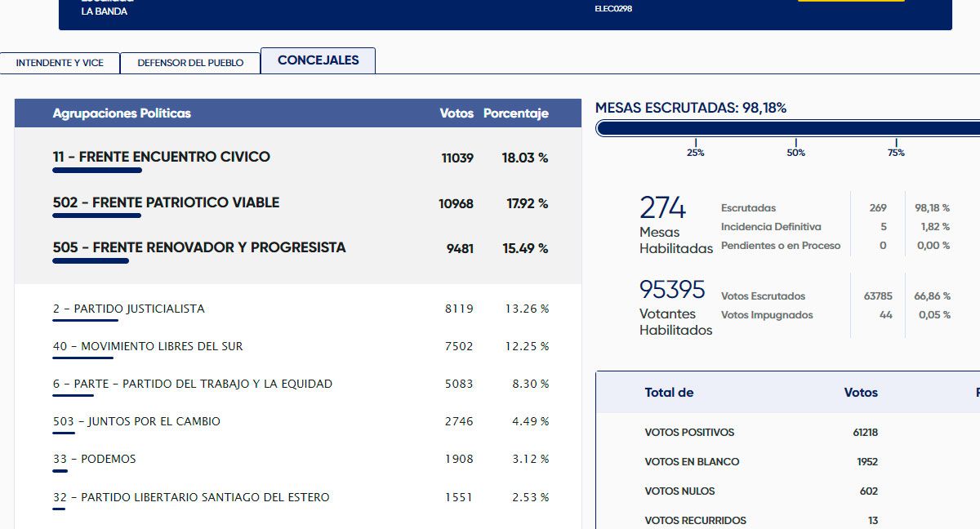Select 502 - Frente Patriotico Viable
980x529 pixels.
[x=166, y=202]
